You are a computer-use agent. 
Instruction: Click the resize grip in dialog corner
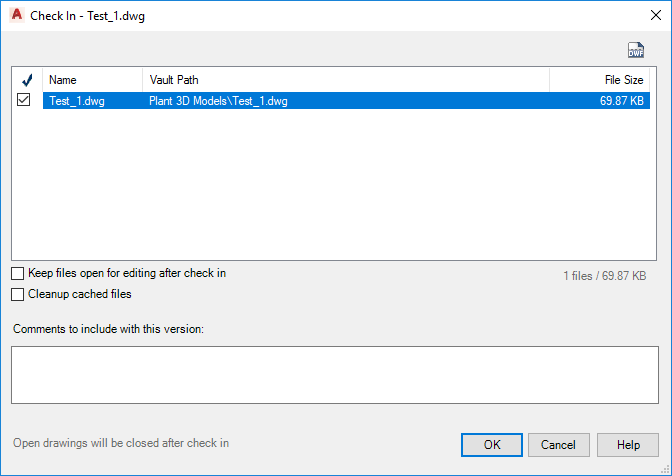point(665,469)
